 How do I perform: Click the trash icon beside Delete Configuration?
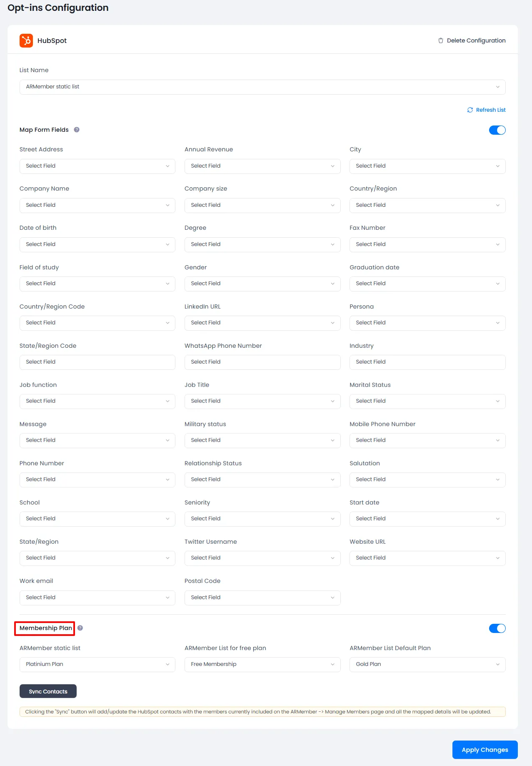point(440,40)
